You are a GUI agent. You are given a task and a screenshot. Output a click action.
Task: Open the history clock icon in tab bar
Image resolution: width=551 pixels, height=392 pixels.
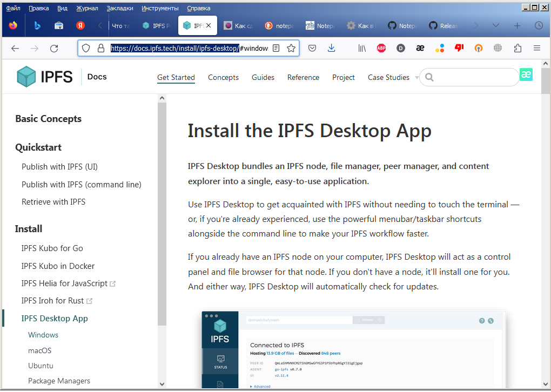click(x=539, y=25)
